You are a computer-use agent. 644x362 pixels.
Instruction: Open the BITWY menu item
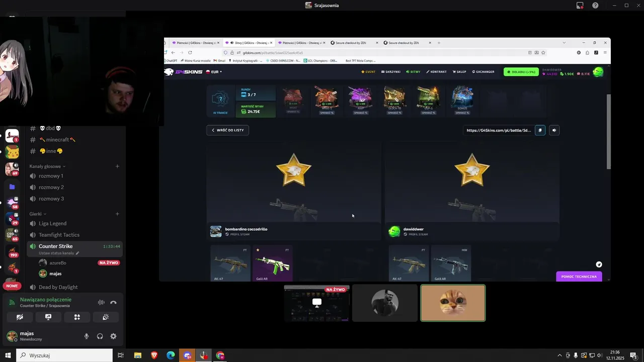click(x=413, y=72)
